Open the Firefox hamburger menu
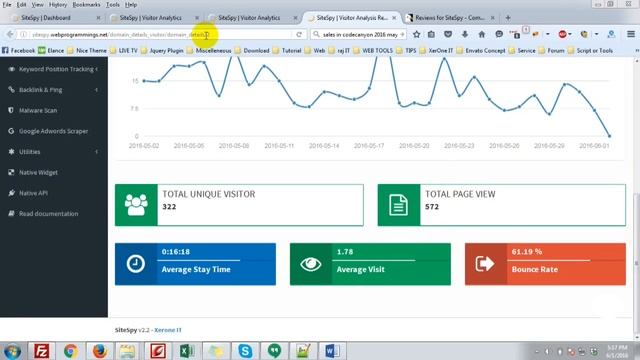This screenshot has width=640, height=360. coord(631,34)
